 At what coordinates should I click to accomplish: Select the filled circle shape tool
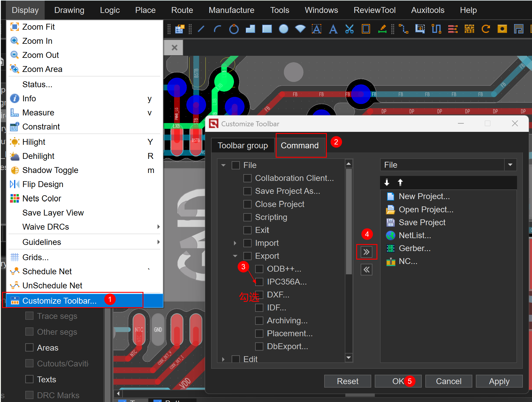pyautogui.click(x=283, y=29)
